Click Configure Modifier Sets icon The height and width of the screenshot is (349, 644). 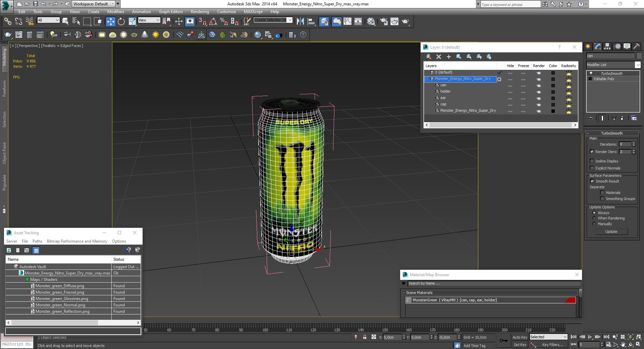[634, 118]
